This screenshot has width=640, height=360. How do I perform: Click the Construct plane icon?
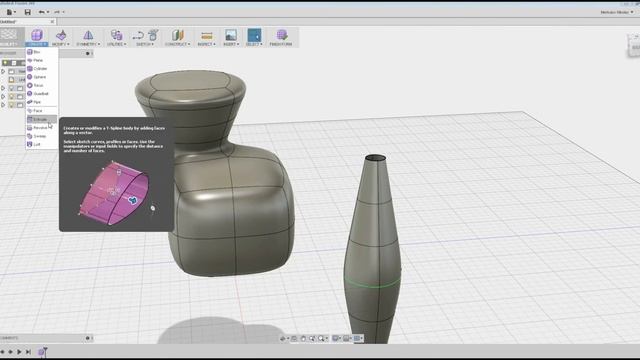pos(178,35)
